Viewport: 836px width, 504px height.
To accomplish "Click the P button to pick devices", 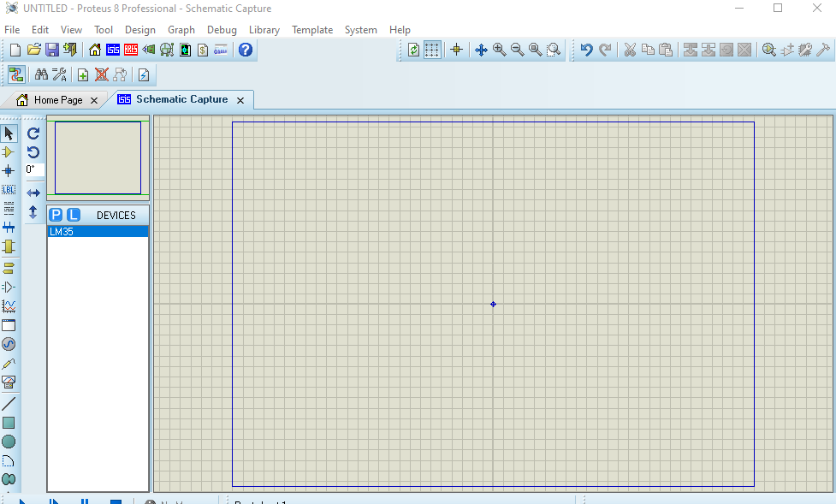I will [x=56, y=215].
